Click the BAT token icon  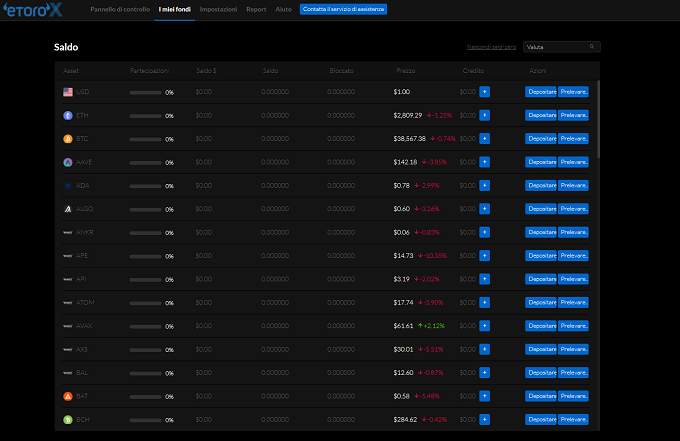coord(68,396)
